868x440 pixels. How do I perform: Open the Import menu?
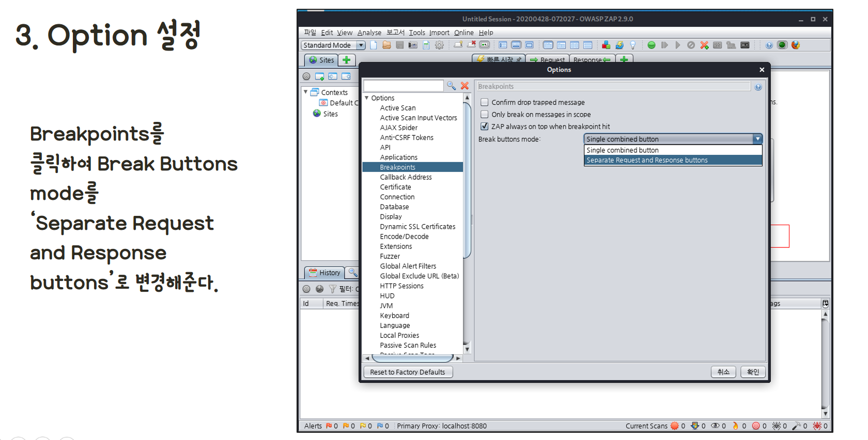439,33
